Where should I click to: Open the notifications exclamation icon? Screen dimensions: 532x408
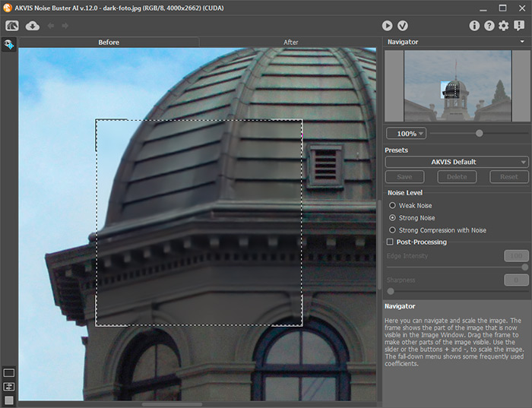click(519, 26)
